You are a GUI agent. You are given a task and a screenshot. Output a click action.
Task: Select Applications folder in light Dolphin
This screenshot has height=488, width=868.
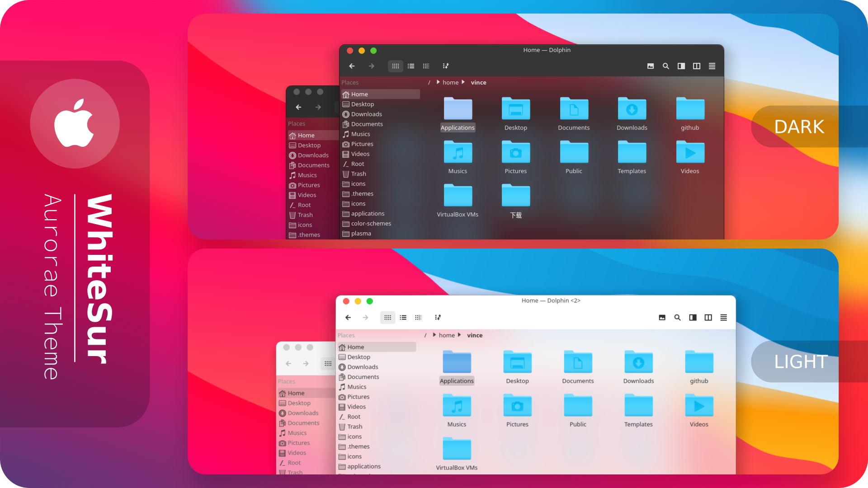(457, 367)
